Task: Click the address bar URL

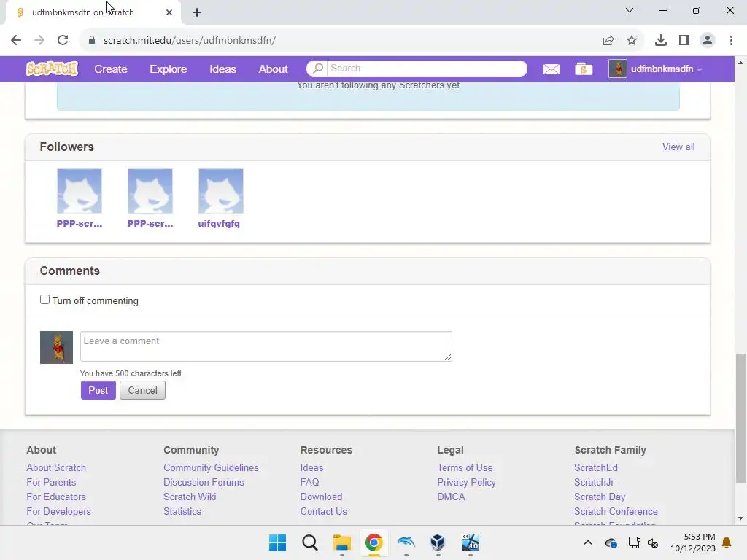Action: click(x=189, y=41)
